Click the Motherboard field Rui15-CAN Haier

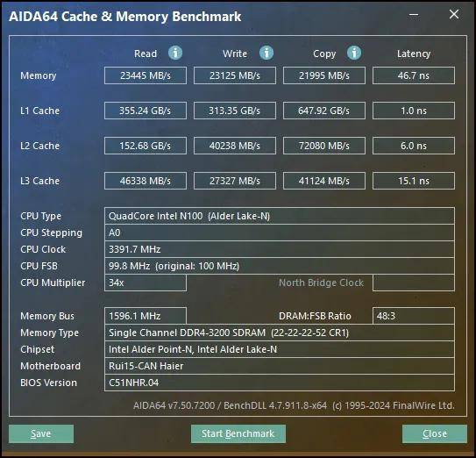click(280, 366)
